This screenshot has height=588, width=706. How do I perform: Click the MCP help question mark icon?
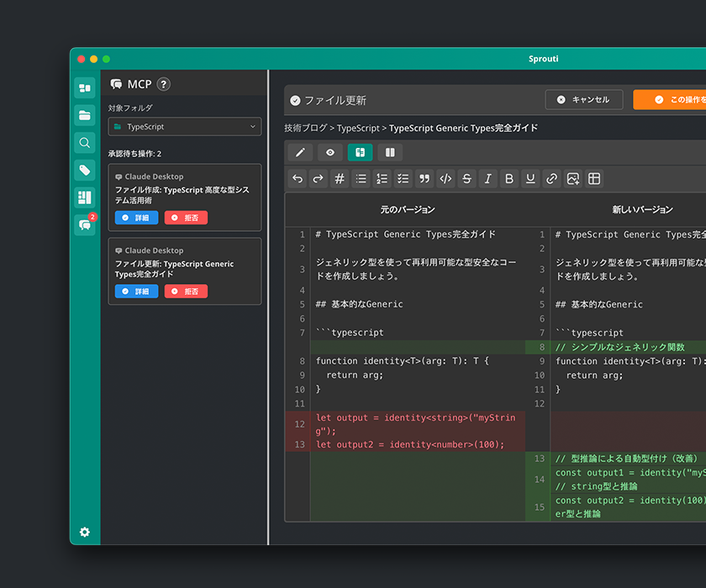pyautogui.click(x=164, y=84)
